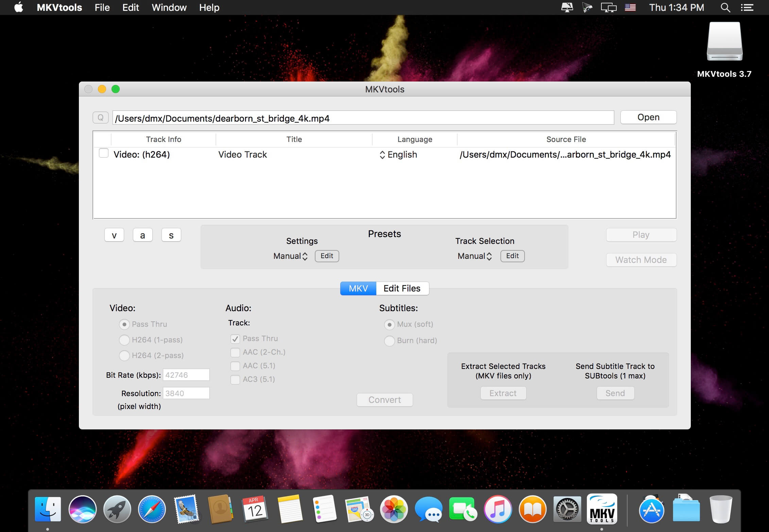Click the Open button
769x532 pixels.
point(648,117)
